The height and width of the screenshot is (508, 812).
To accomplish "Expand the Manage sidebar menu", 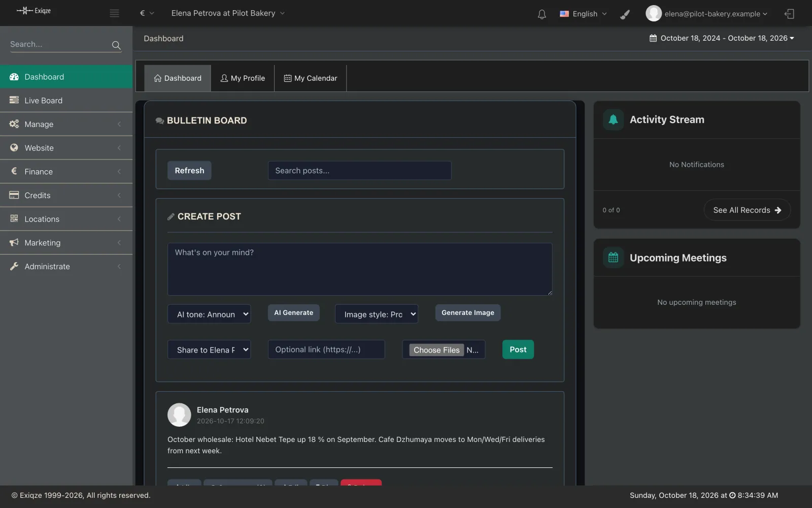I will coord(66,124).
